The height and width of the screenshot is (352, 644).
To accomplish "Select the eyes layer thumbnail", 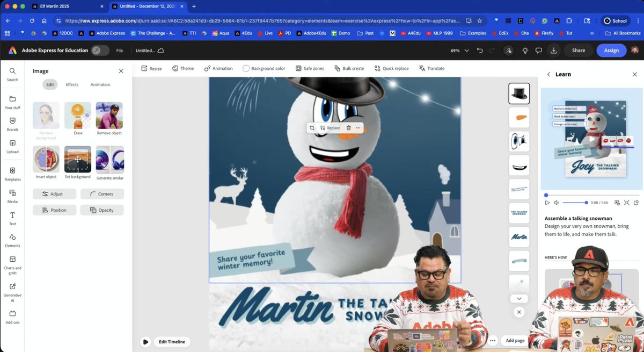I will [x=519, y=141].
